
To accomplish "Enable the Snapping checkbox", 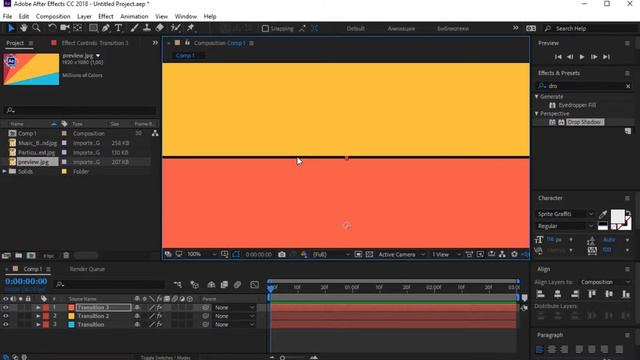I will pyautogui.click(x=265, y=28).
